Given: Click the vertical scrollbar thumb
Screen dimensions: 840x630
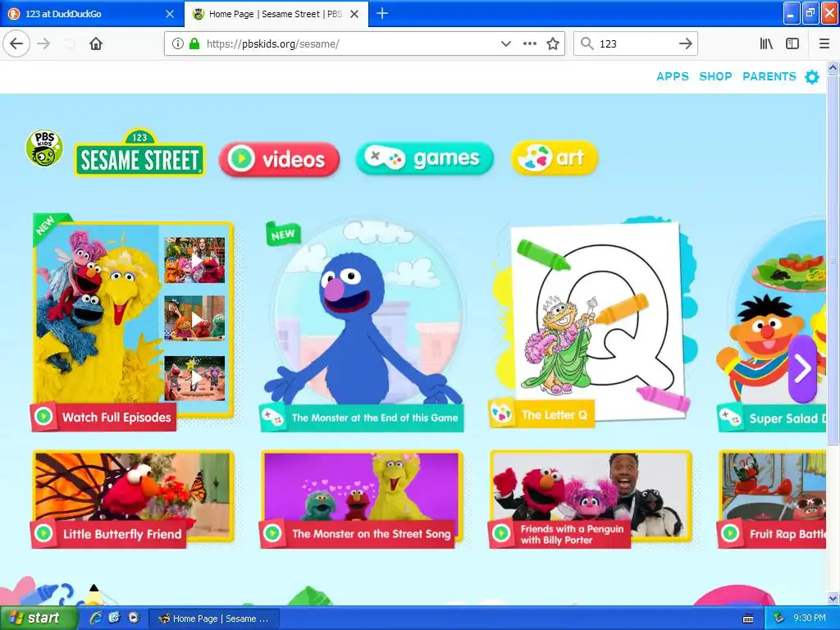Looking at the screenshot, I should (833, 259).
